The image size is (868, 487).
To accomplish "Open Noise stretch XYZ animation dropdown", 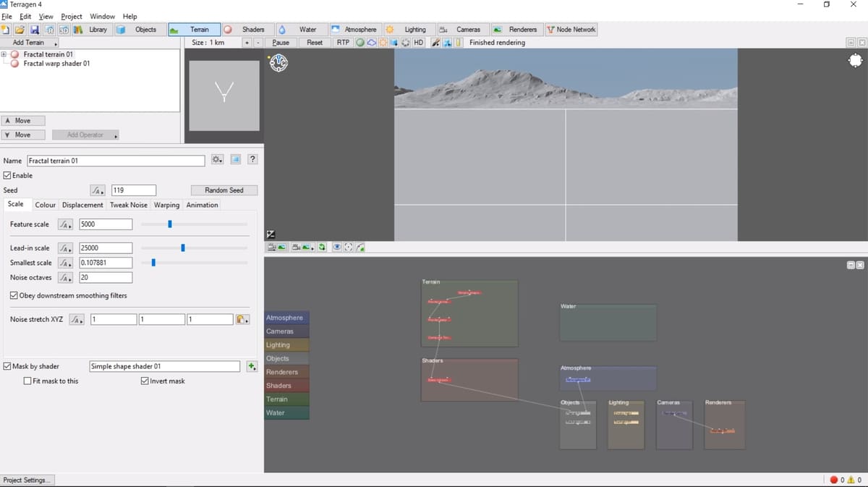I will tap(78, 319).
